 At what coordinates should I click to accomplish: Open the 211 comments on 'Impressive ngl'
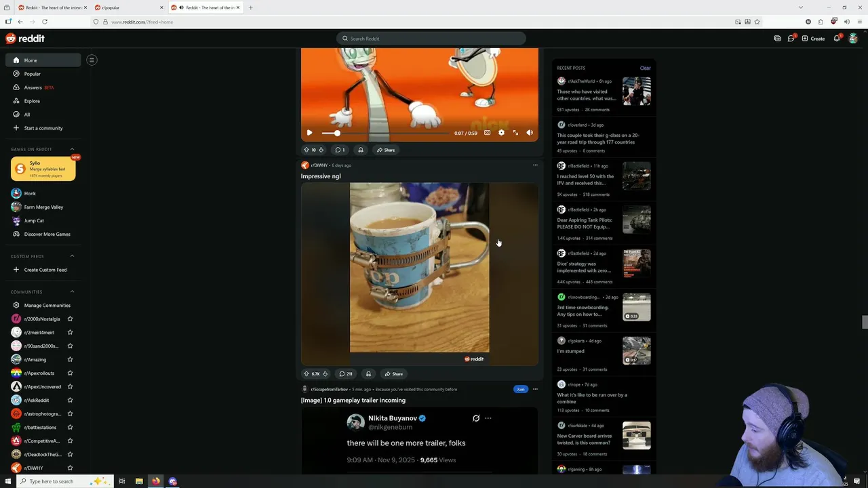pos(346,374)
